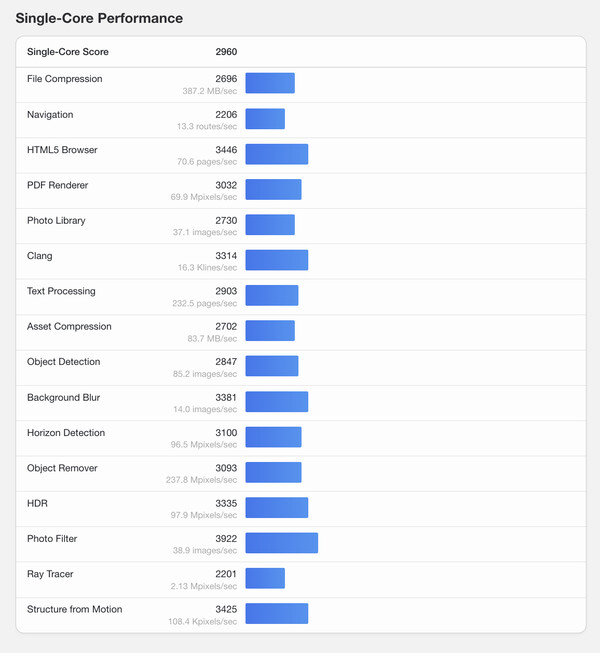The image size is (600, 653).
Task: Select the Clang score 3314
Action: (x=226, y=256)
